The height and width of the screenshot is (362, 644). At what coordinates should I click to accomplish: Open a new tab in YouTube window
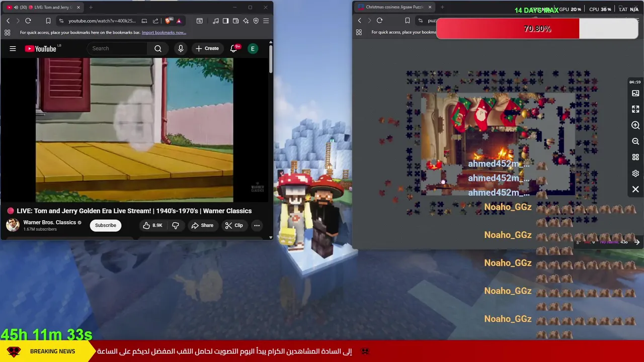click(91, 7)
